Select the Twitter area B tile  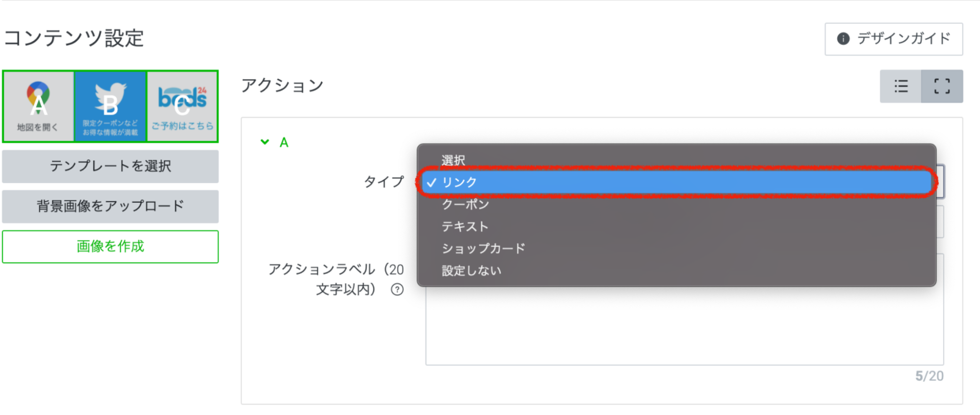pyautogui.click(x=110, y=106)
